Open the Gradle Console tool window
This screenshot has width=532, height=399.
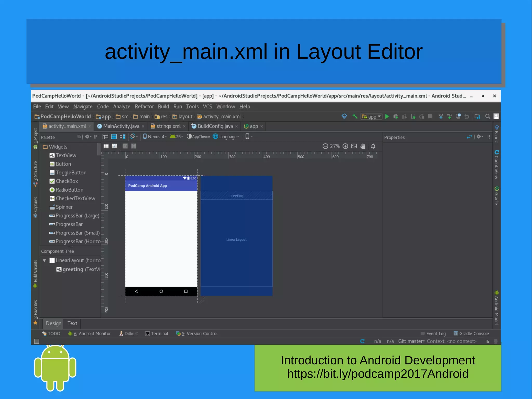click(471, 333)
